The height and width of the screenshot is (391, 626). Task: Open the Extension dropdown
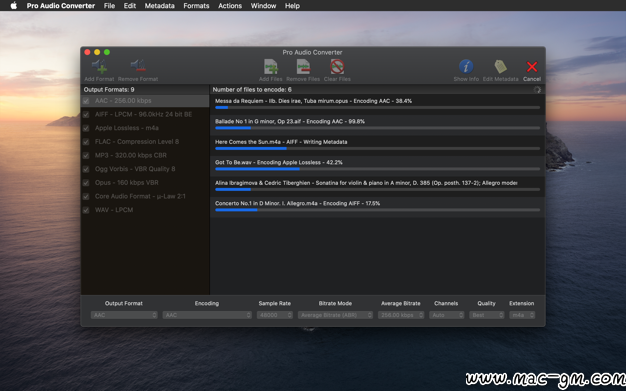522,315
